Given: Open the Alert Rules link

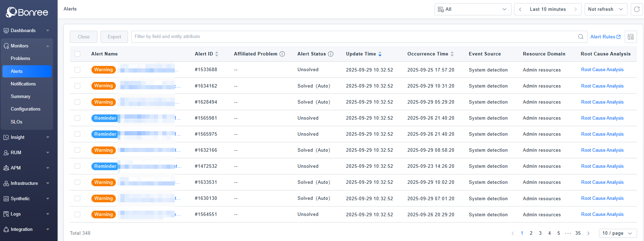Looking at the screenshot, I should click(605, 37).
